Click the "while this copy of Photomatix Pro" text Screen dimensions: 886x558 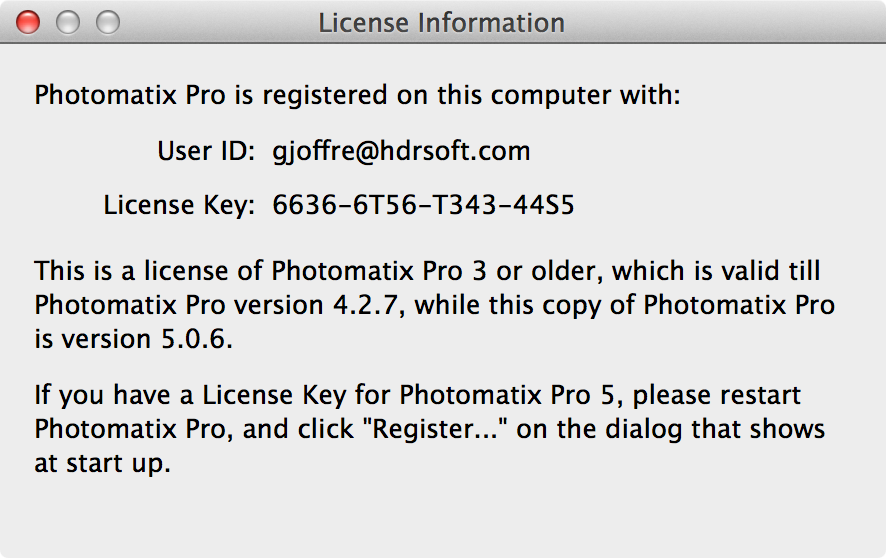click(x=624, y=305)
